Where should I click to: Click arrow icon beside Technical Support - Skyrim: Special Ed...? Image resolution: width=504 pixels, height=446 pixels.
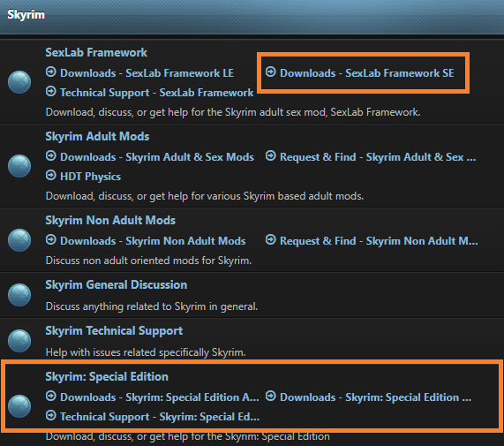[51, 415]
